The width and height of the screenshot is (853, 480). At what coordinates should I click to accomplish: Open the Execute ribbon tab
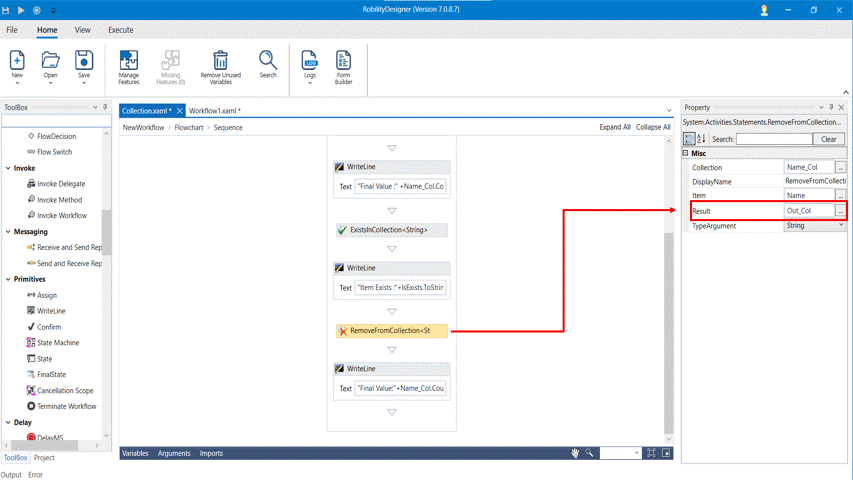tap(120, 30)
